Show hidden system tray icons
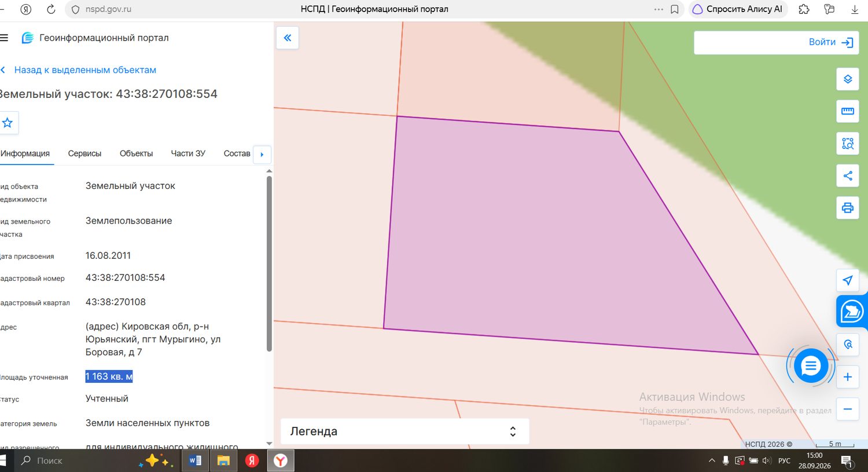Image resolution: width=868 pixels, height=472 pixels. click(x=712, y=461)
